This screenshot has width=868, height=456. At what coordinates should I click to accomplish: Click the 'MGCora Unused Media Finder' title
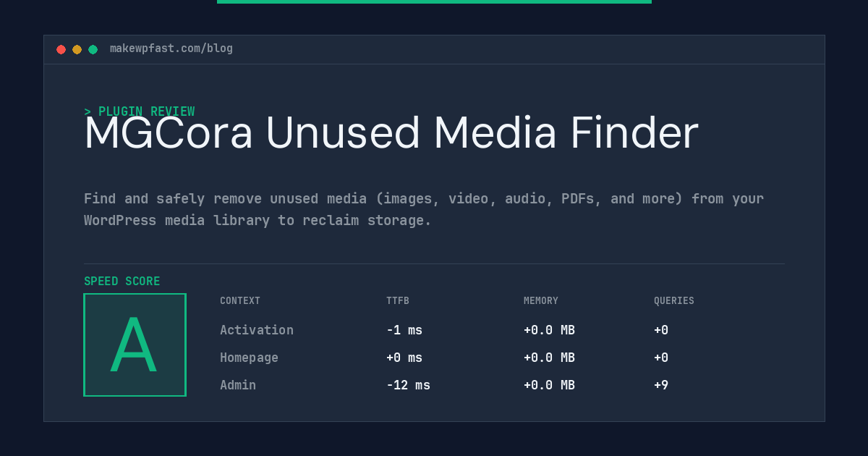391,133
